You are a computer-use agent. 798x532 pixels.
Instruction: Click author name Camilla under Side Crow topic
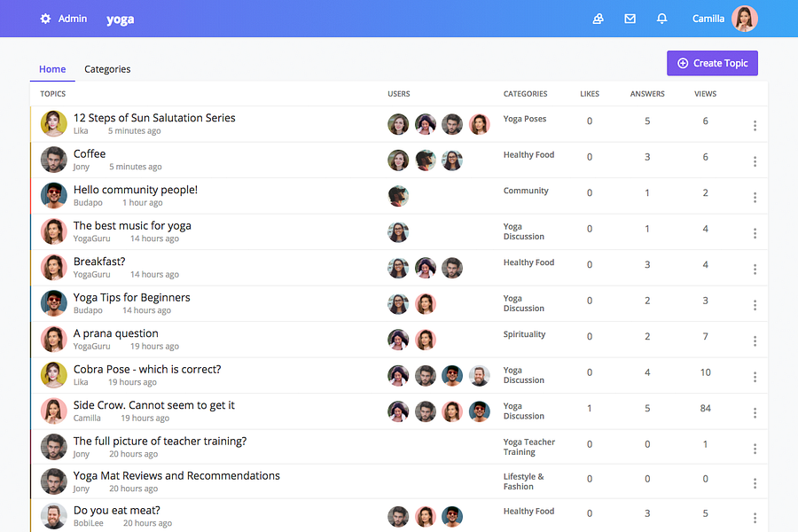(87, 418)
